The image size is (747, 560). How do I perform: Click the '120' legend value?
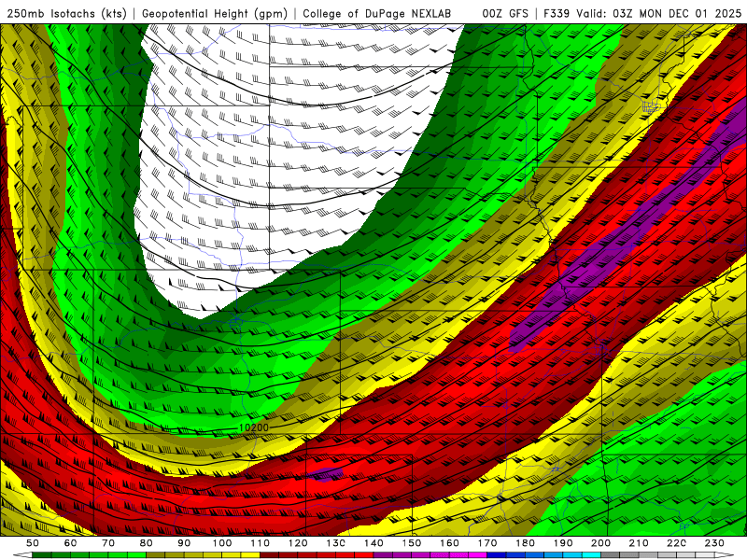coord(298,543)
